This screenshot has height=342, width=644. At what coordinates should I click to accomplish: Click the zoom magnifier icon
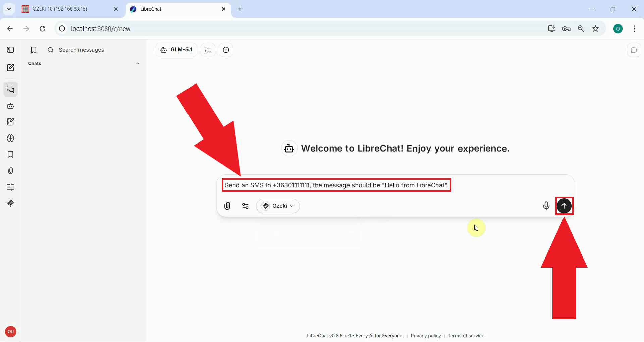point(581,29)
